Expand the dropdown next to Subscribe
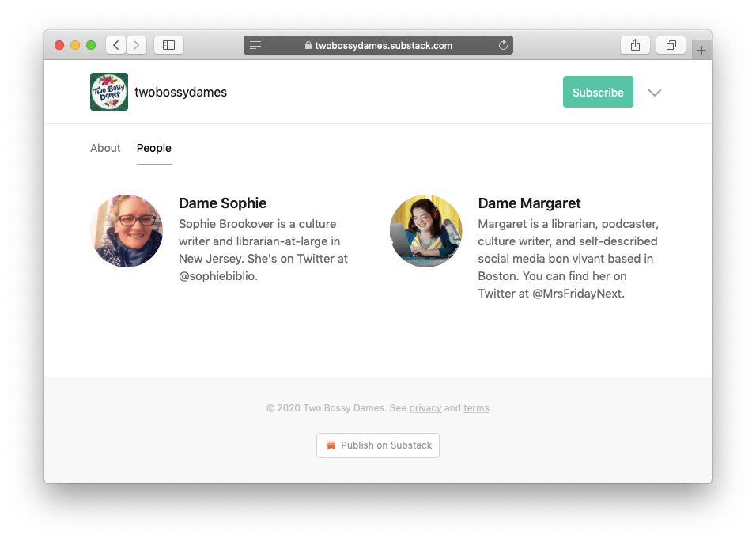 pyautogui.click(x=655, y=93)
